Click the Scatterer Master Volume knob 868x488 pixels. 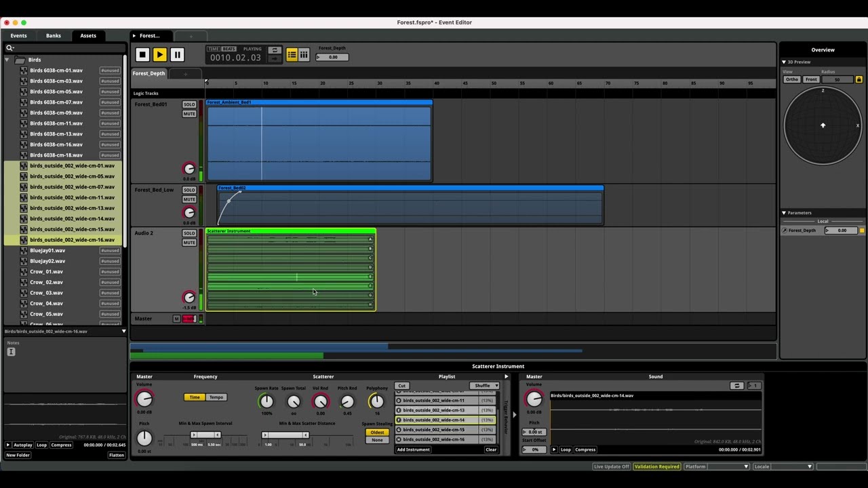pos(144,399)
